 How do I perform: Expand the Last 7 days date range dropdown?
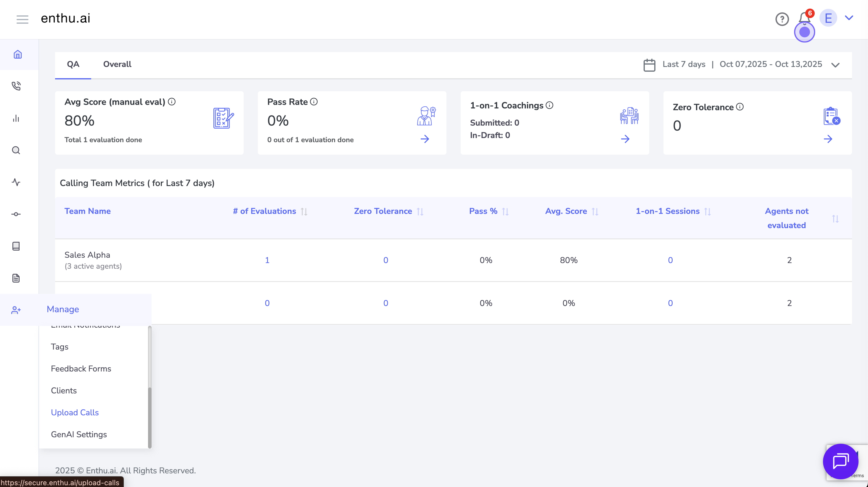tap(835, 65)
